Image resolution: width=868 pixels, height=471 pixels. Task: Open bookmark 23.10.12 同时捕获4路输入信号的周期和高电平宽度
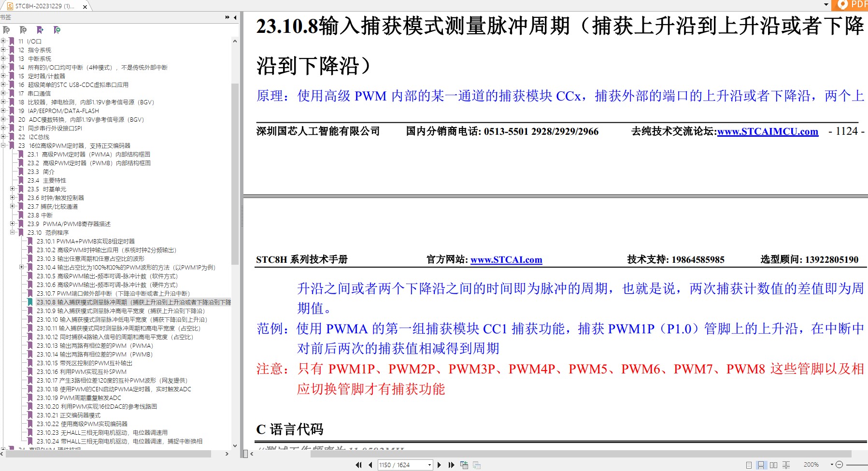115,337
